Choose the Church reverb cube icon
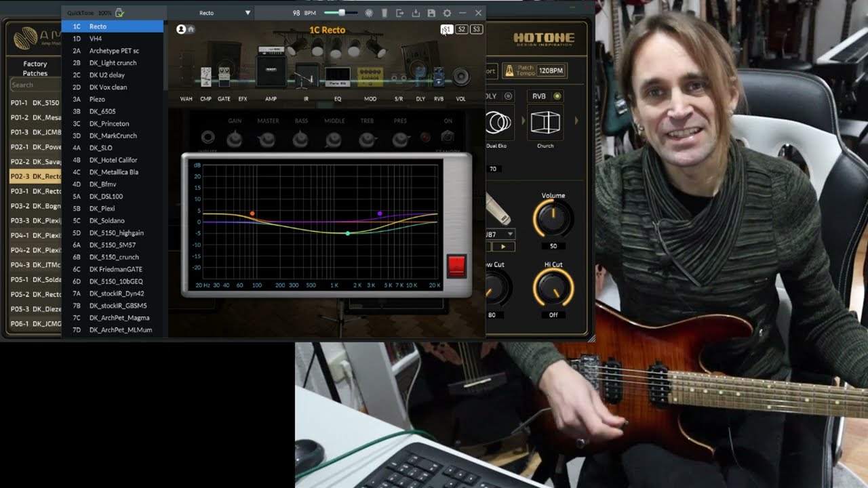The width and height of the screenshot is (868, 488). pos(545,123)
